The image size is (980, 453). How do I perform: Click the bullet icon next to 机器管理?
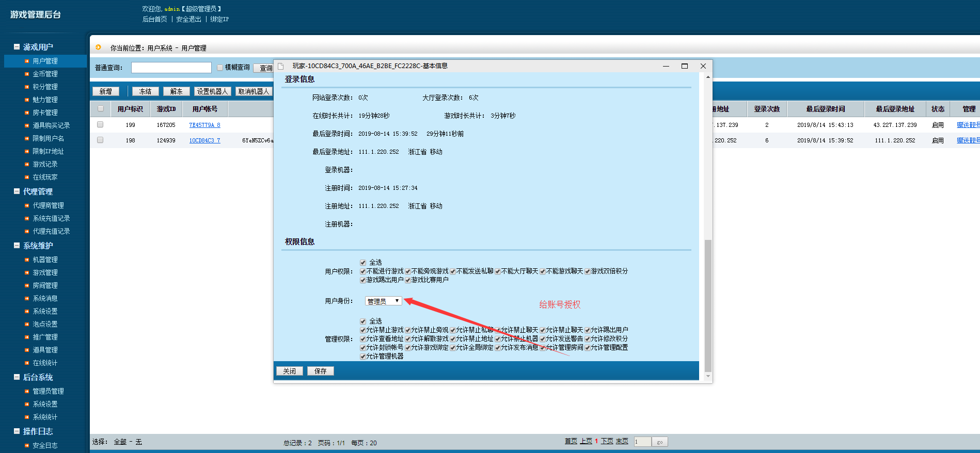pos(27,260)
